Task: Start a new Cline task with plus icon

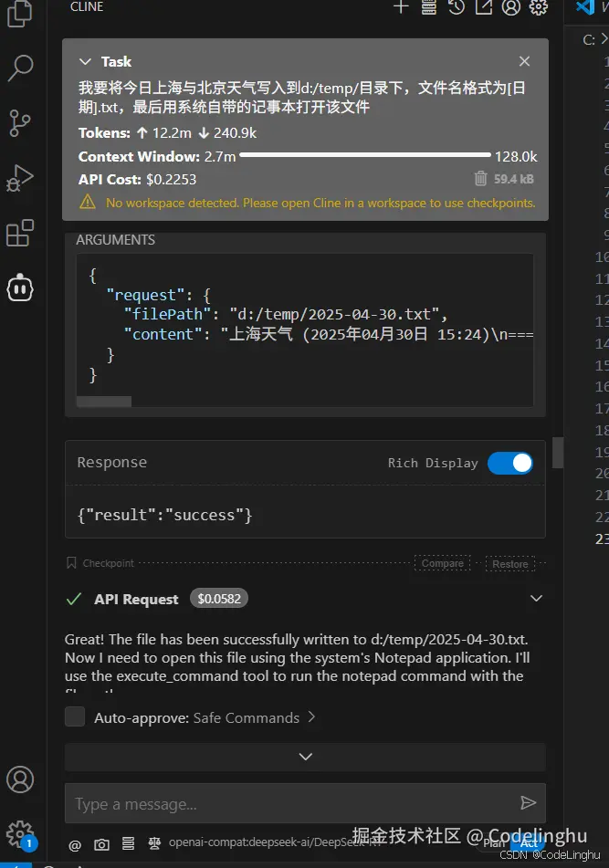Action: click(400, 7)
